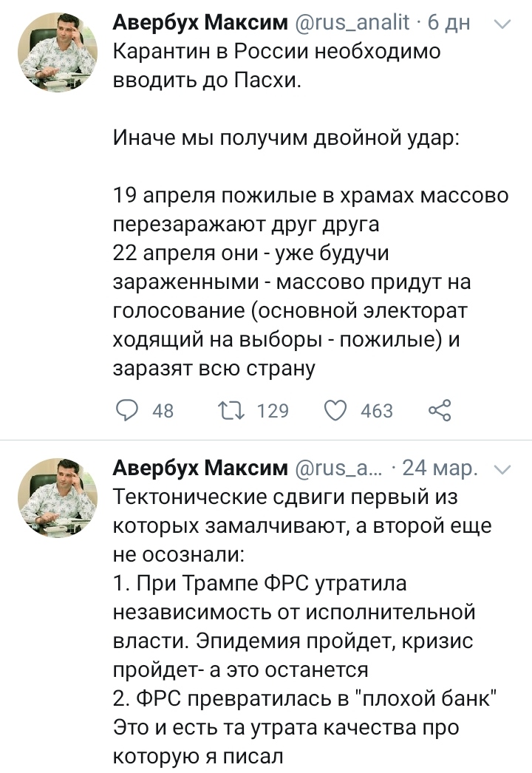Tap the 463 likes count
This screenshot has height=773, width=532.
[x=377, y=411]
